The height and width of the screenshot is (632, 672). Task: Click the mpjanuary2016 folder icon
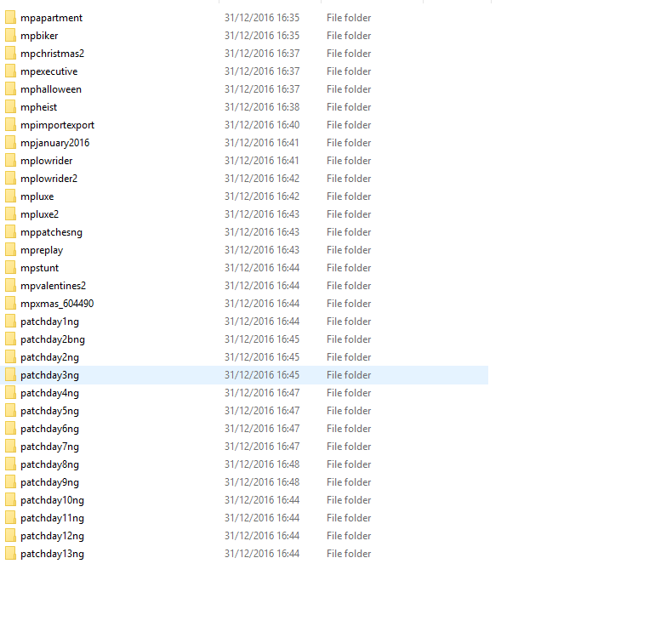coord(11,143)
